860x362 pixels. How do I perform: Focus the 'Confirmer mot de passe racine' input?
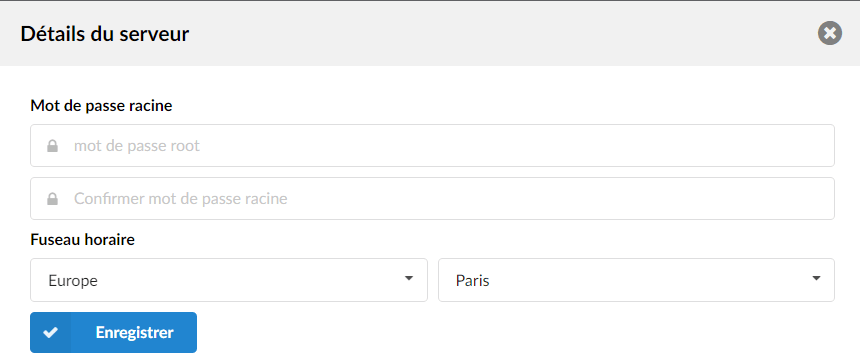[x=432, y=199]
